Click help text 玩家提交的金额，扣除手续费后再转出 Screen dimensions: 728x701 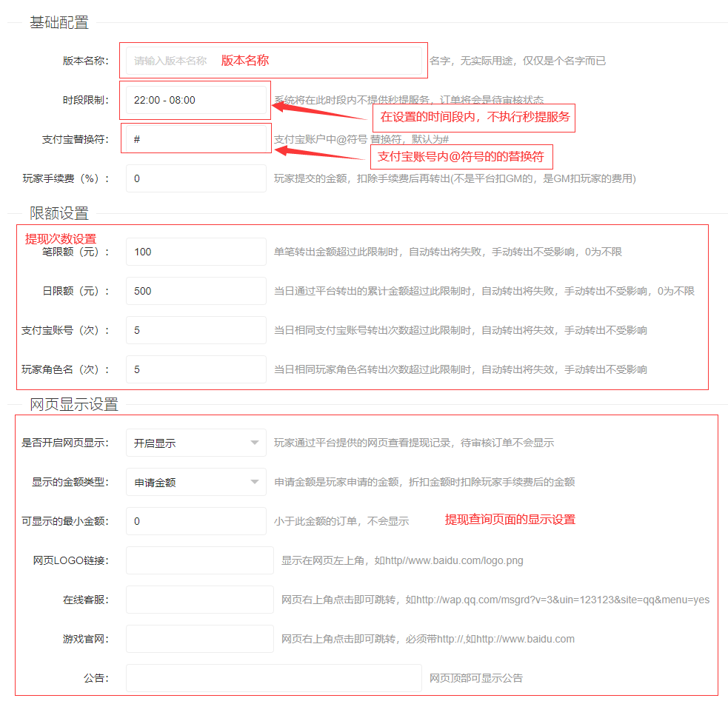pyautogui.click(x=455, y=178)
